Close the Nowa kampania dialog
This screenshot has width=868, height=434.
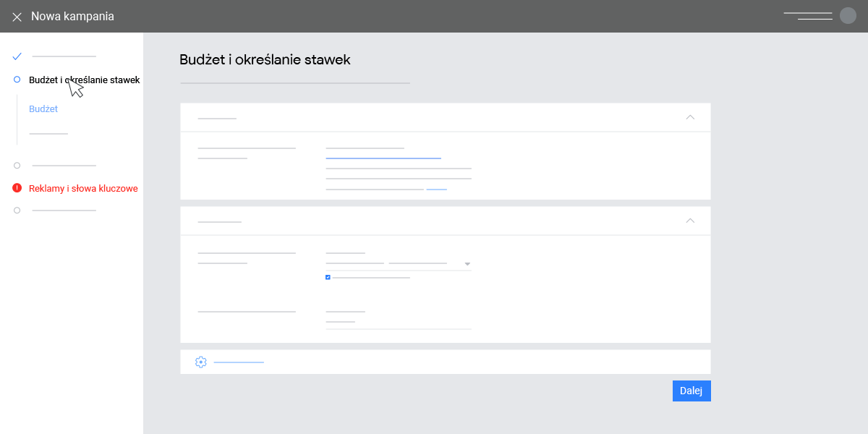click(17, 17)
